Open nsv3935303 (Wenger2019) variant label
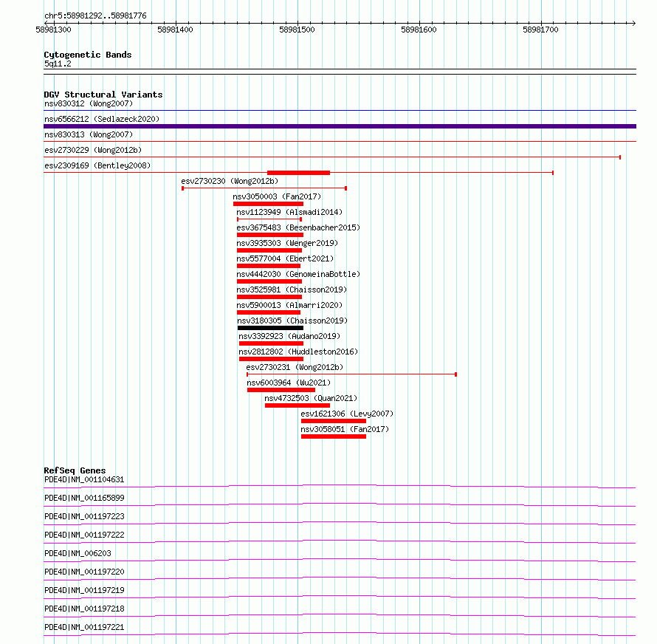The height and width of the screenshot is (644, 657). pos(287,243)
